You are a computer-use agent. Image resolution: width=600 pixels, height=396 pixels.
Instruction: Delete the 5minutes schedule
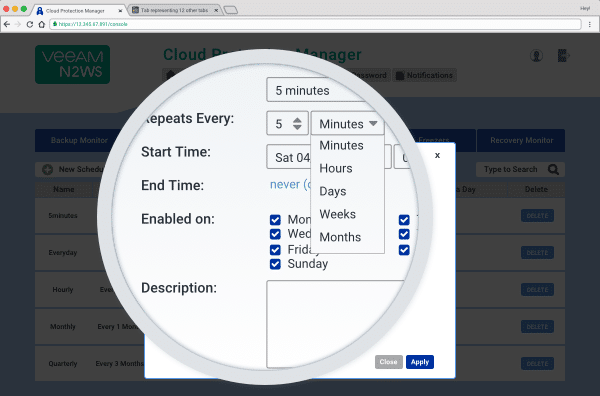[537, 215]
